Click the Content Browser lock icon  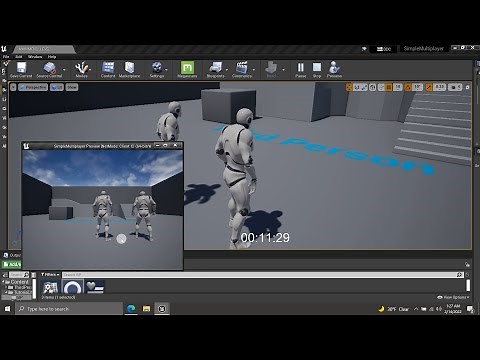467,264
